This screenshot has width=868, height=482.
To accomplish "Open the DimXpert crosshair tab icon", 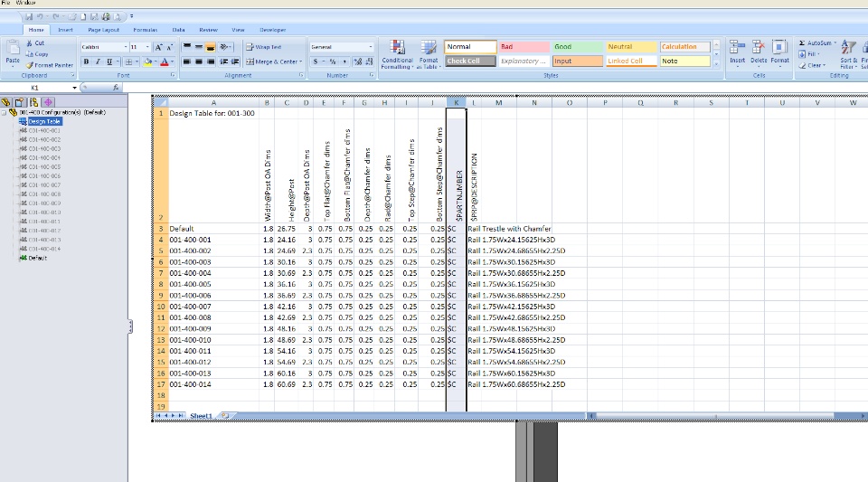I will point(48,102).
